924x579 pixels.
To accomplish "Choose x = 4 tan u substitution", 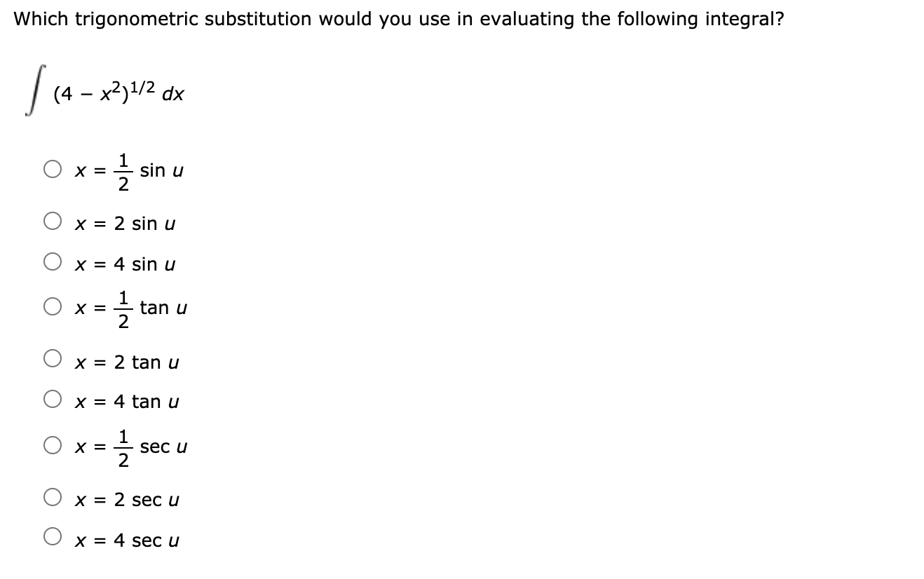I will coord(53,398).
